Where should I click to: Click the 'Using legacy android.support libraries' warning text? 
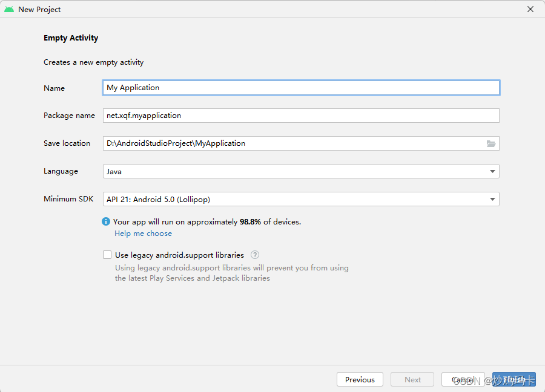(232, 273)
